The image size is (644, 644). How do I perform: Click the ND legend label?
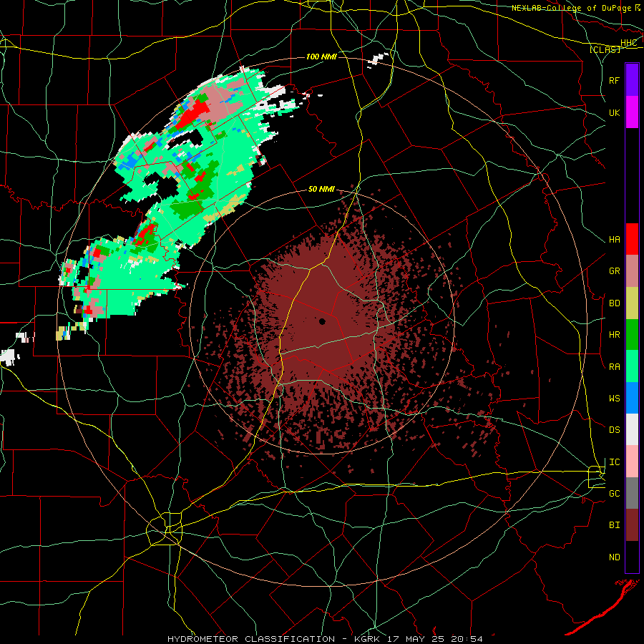click(x=615, y=557)
